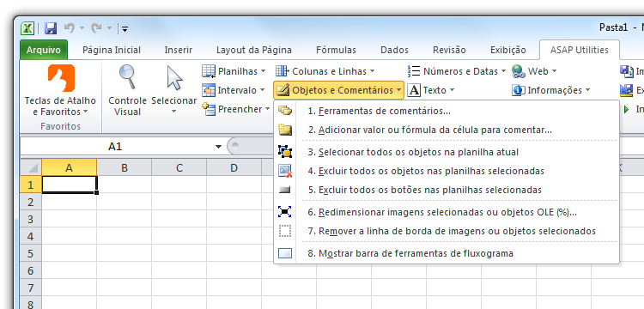644x309 pixels.
Task: Save the workbook with the floppy disk icon
Action: [x=51, y=28]
